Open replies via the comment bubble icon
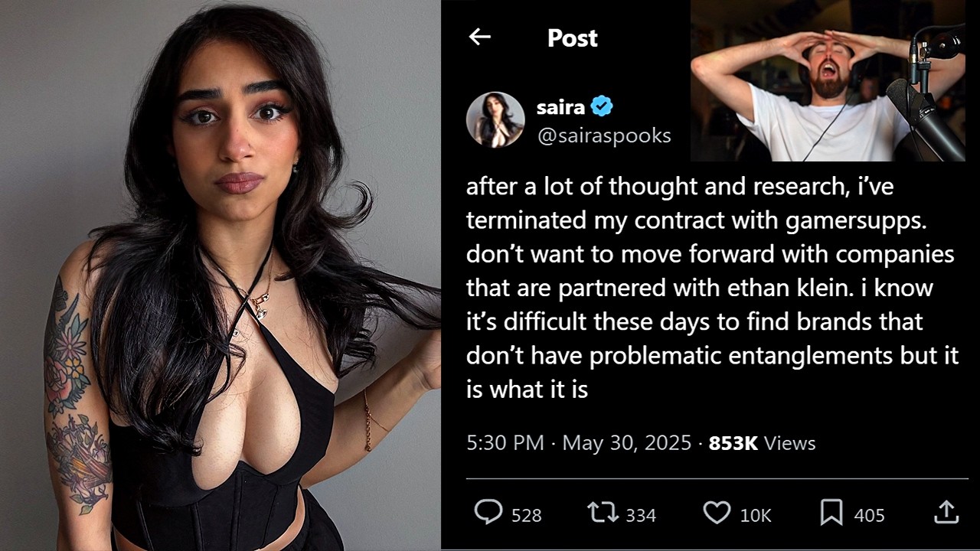 coord(488,512)
